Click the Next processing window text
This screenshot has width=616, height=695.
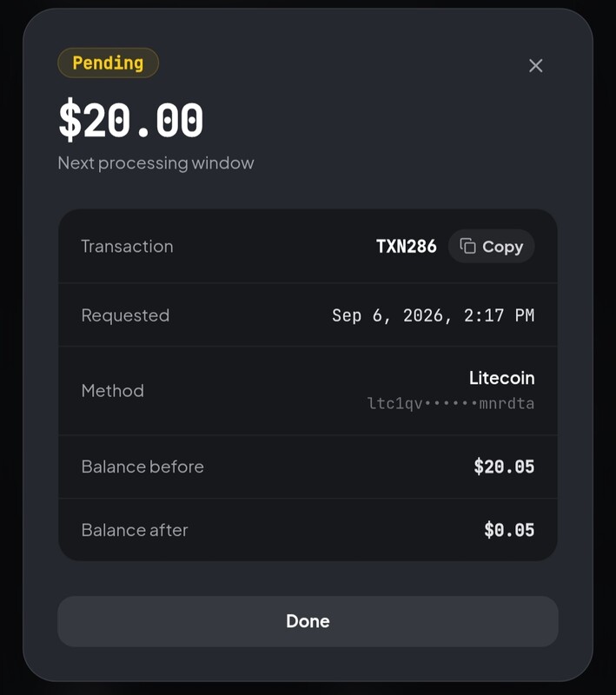coord(156,163)
